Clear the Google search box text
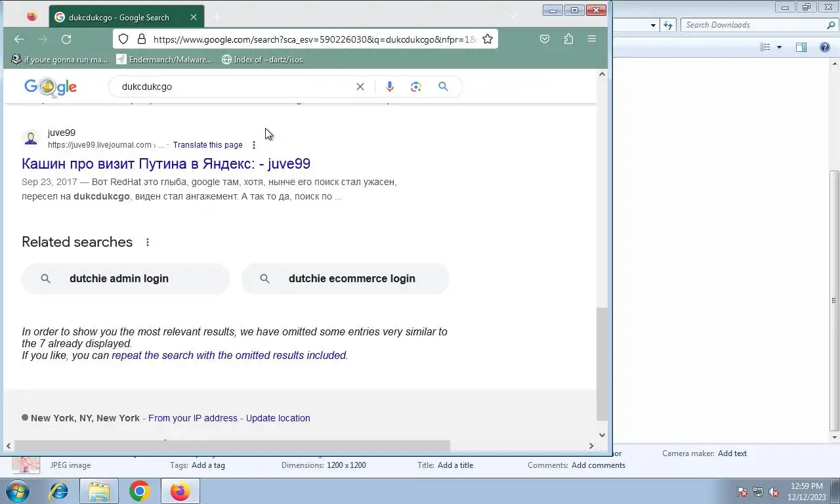This screenshot has width=840, height=504. coord(360,87)
